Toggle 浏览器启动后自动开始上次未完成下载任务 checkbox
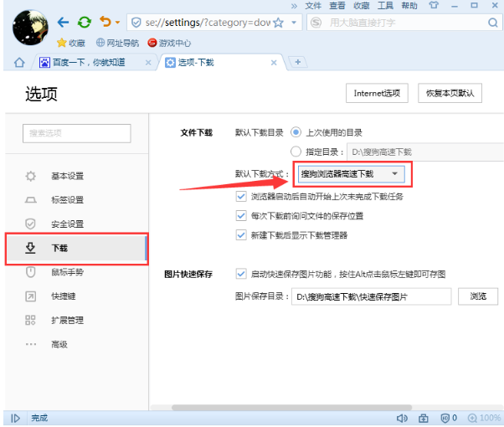Image resolution: width=504 pixels, height=427 pixels. [241, 196]
